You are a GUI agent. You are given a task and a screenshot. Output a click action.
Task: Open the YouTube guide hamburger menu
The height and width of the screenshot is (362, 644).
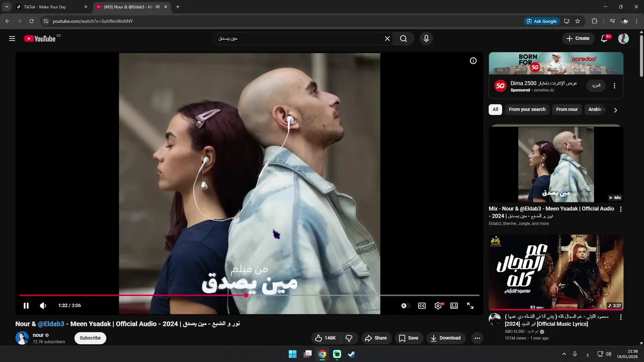click(x=12, y=39)
